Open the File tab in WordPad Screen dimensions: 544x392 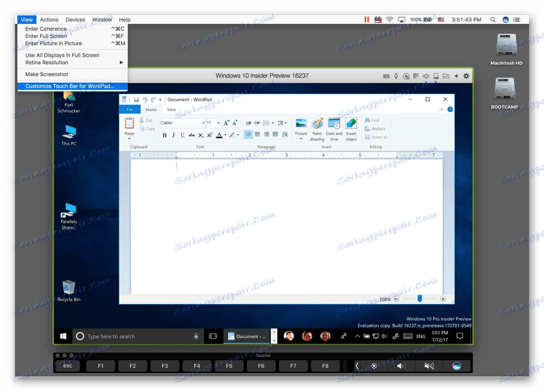coord(130,110)
